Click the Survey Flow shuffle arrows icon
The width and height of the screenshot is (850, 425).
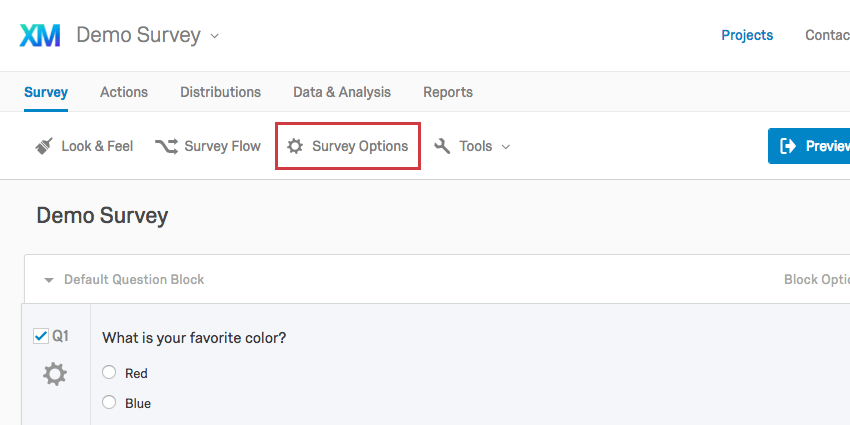click(x=166, y=146)
